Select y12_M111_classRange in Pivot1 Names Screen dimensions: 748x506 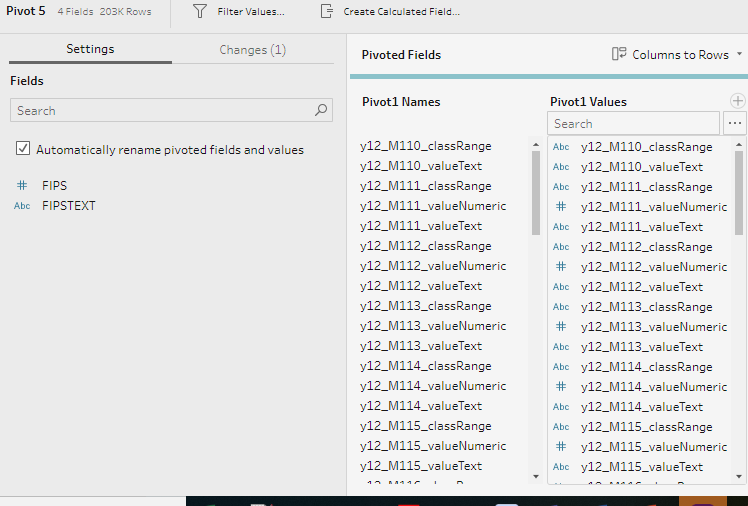[x=426, y=186]
